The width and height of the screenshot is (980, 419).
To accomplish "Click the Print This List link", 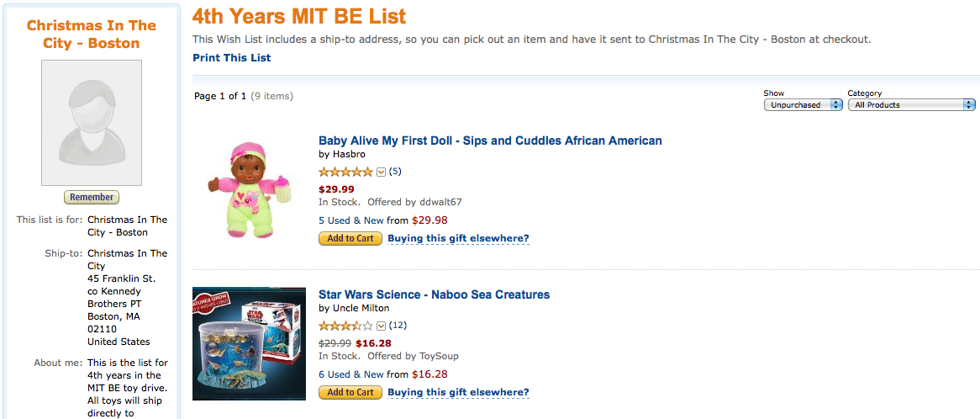I will tap(232, 58).
